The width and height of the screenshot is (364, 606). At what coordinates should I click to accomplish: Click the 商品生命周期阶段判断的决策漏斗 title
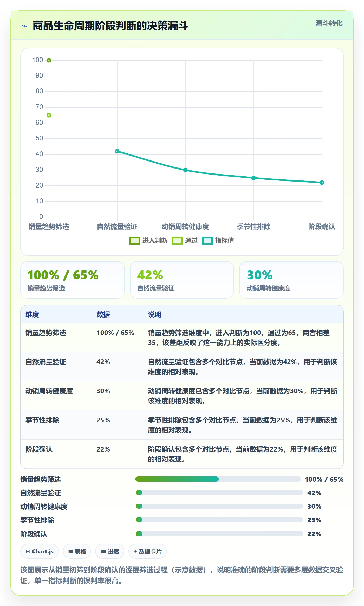click(110, 26)
